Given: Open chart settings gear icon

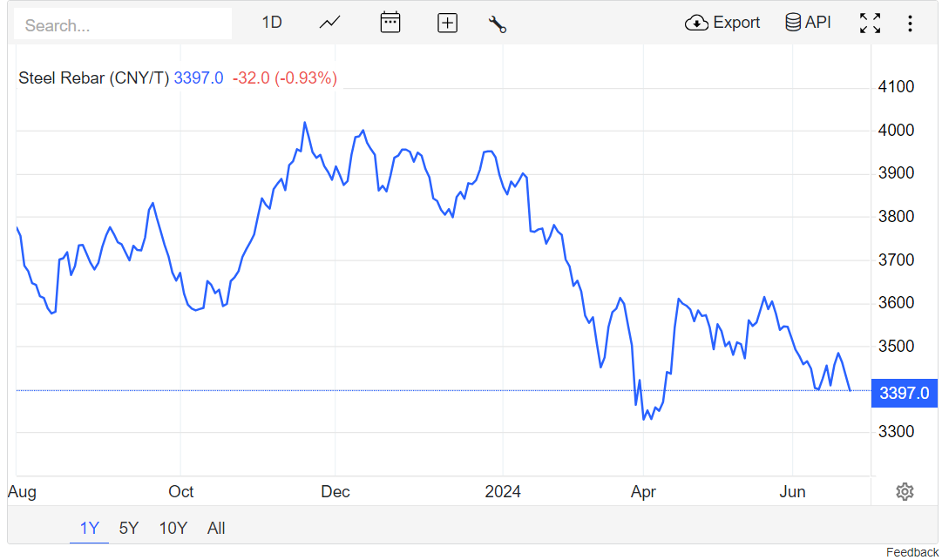Looking at the screenshot, I should (x=905, y=492).
